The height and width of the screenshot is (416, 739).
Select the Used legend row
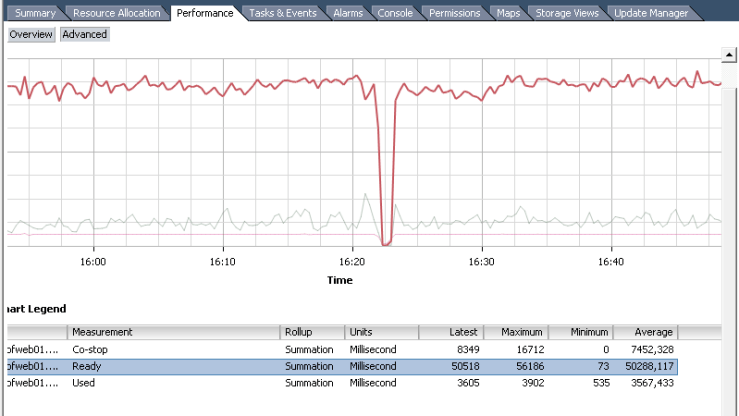342,383
